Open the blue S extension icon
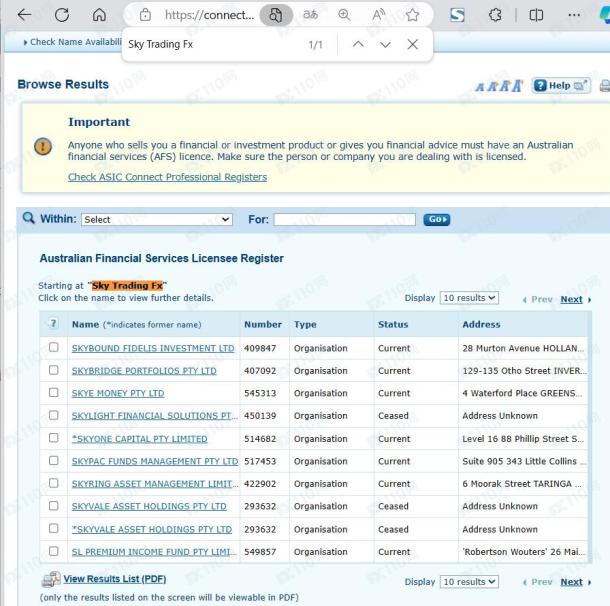 click(457, 15)
